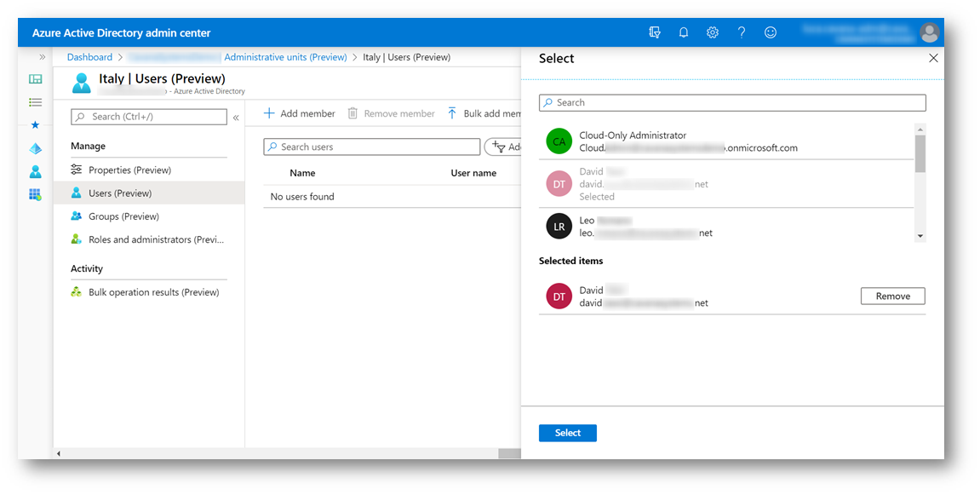
Task: Select Users (Preview) menu item
Action: point(149,193)
